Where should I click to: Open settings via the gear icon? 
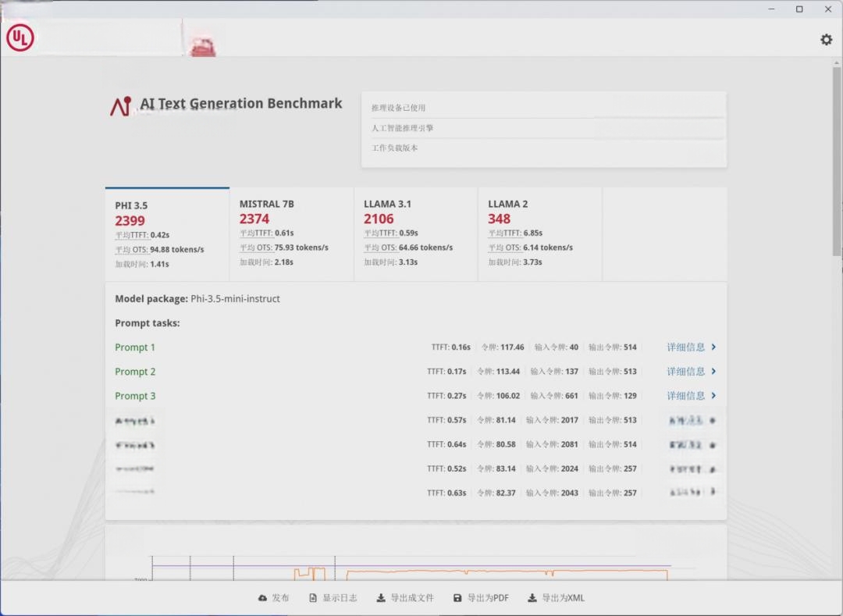coord(826,39)
